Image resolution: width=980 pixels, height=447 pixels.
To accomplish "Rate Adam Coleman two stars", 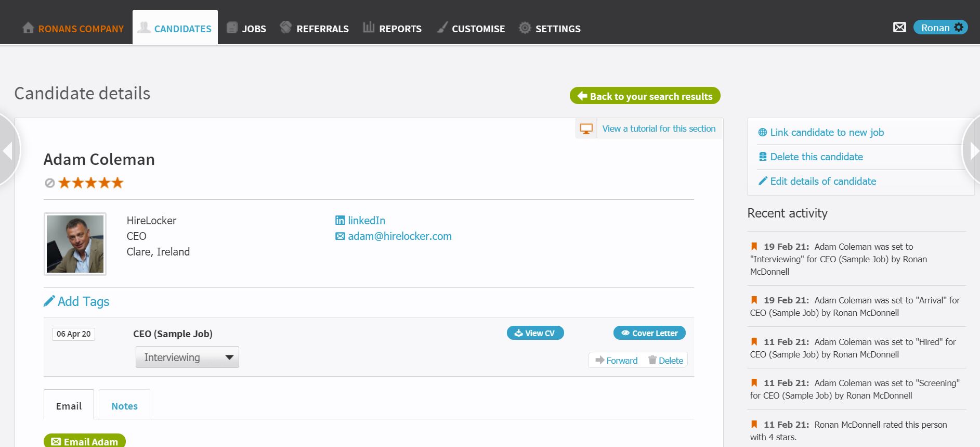I will (x=78, y=183).
